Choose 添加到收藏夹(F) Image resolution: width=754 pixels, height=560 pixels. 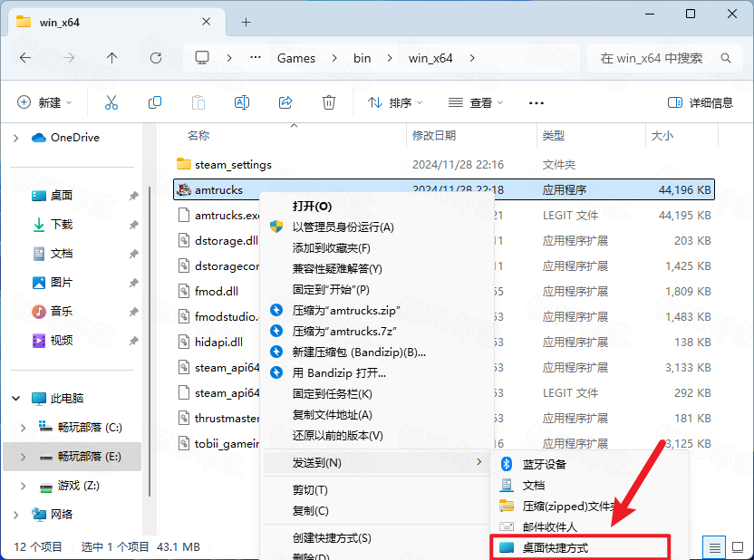pos(377,248)
